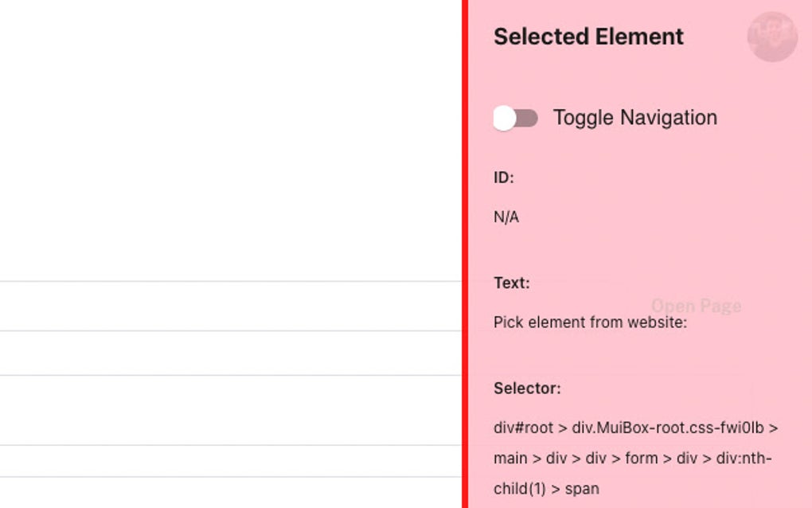Click "span" at the selector path end
This screenshot has height=508, width=812.
pos(582,488)
